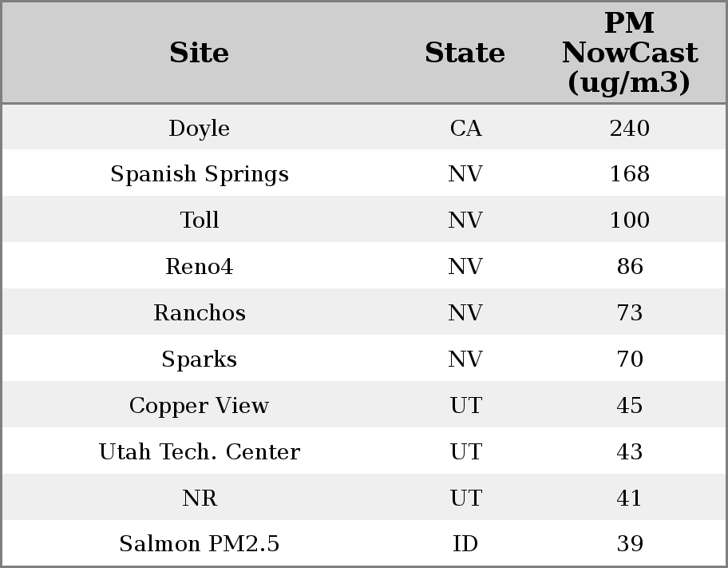The width and height of the screenshot is (728, 568).
Task: Click the 100 NowCast value
Action: tap(629, 220)
